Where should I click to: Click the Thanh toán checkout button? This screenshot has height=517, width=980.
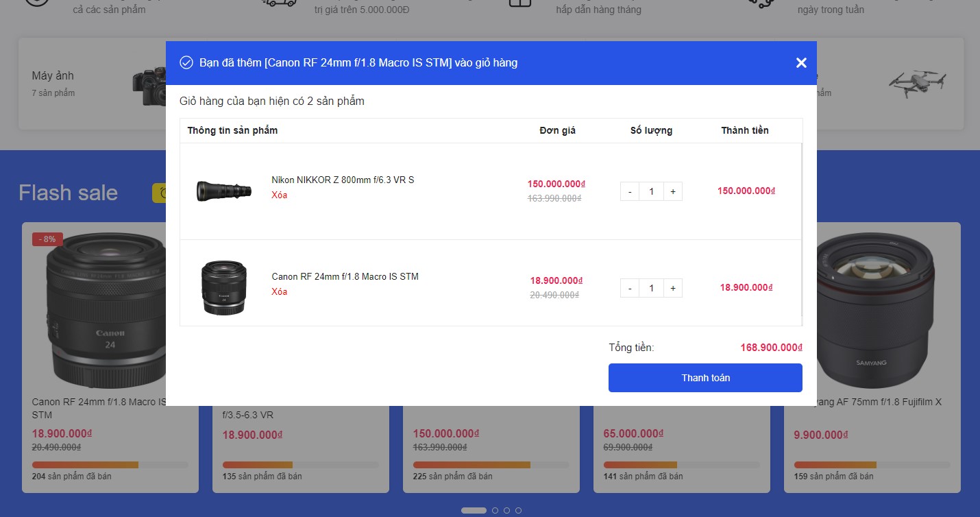point(705,378)
